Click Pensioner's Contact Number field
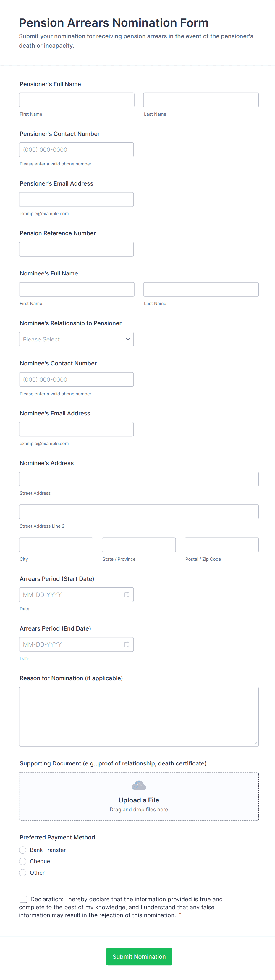 (76, 149)
